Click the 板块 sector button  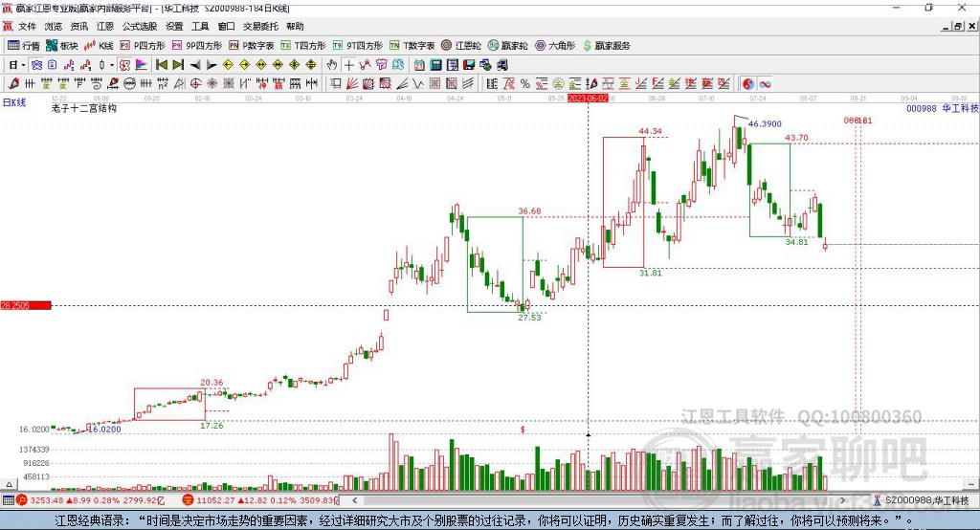coord(62,46)
